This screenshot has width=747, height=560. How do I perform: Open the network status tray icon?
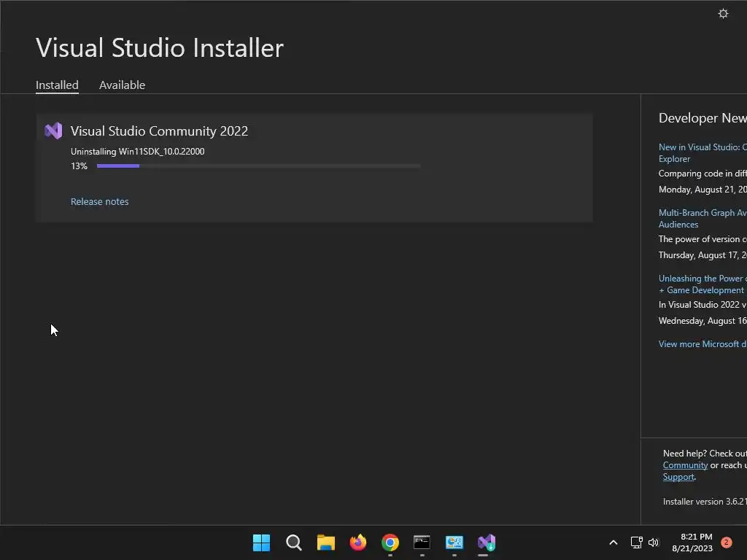636,542
